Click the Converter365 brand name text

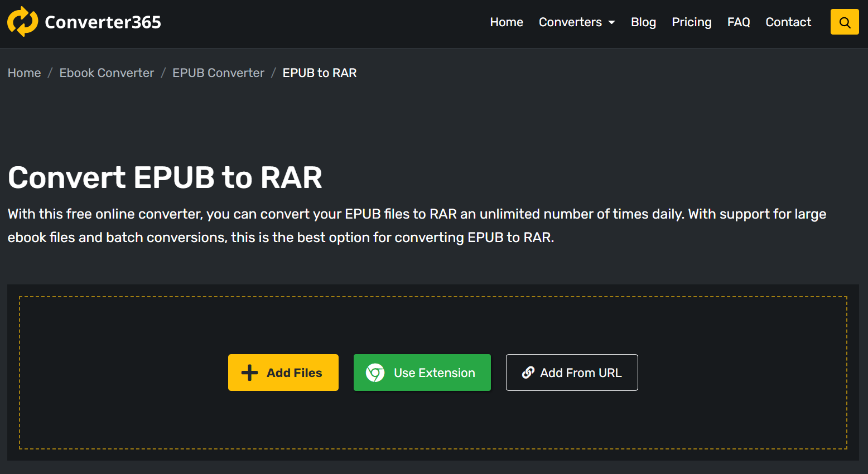(103, 22)
